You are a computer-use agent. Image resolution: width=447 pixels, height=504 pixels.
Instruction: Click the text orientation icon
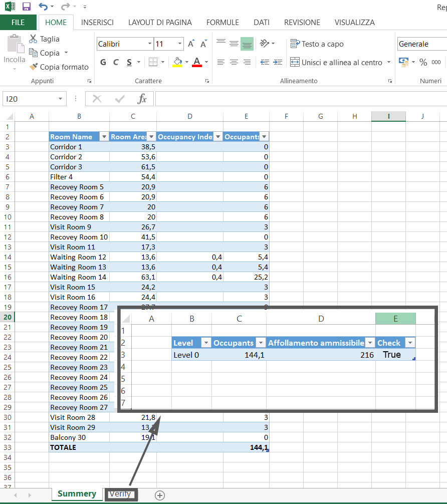pos(264,44)
